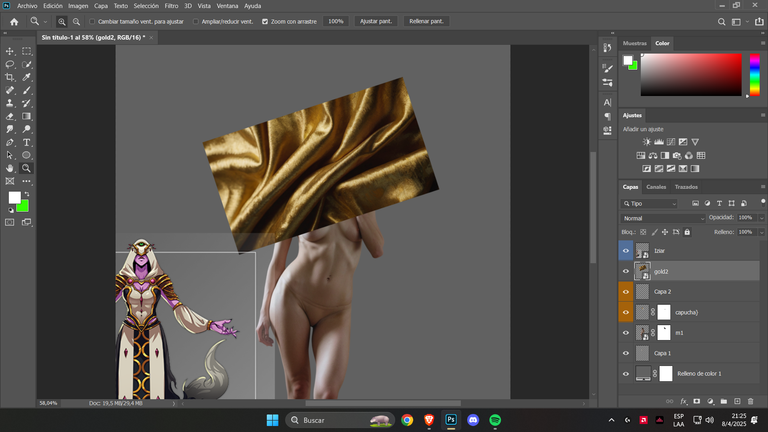Select the Brush tool
This screenshot has width=768, height=432.
tap(26, 90)
